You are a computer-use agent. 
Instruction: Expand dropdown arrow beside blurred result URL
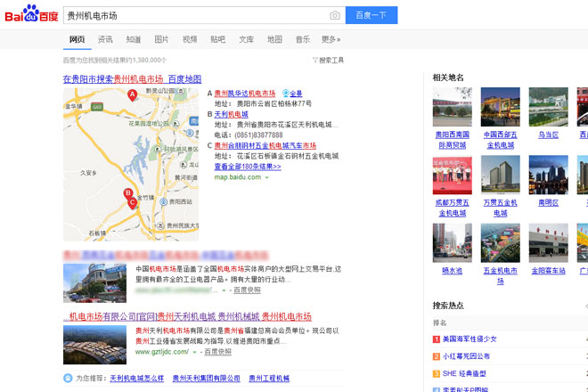click(x=224, y=290)
